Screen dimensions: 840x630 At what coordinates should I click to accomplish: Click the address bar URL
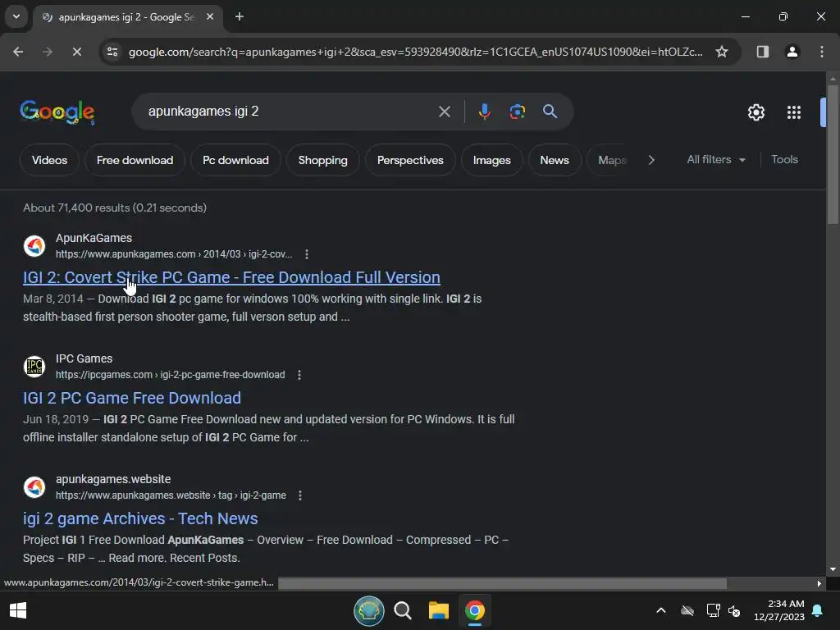tap(415, 52)
